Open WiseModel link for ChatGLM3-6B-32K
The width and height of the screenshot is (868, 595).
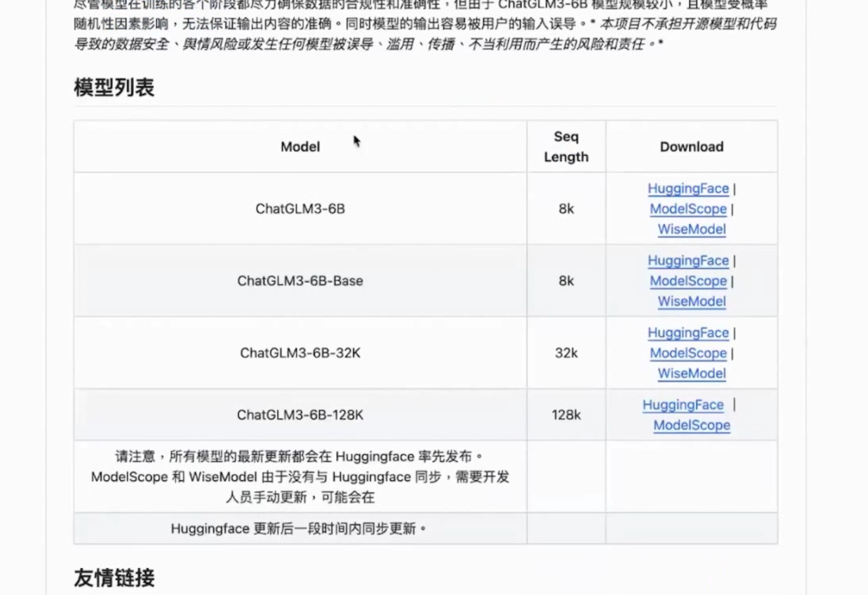pos(691,374)
